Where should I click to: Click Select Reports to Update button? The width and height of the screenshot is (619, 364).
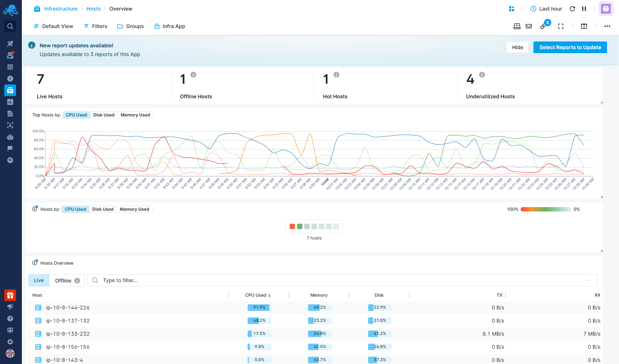[x=570, y=47]
